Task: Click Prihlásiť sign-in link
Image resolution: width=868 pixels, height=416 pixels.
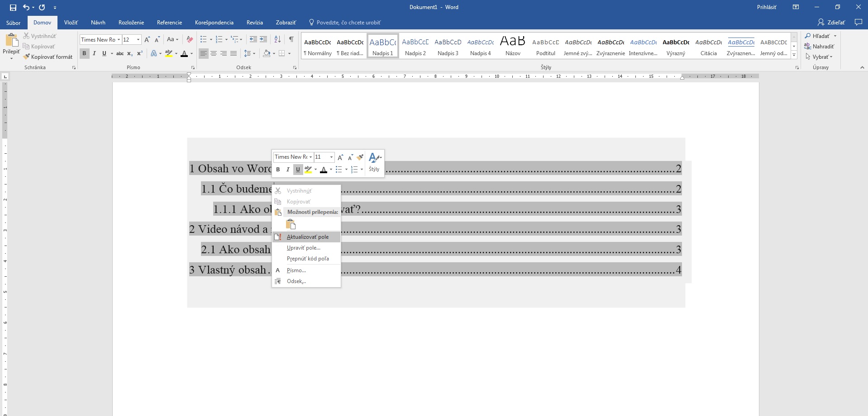Action: click(767, 7)
